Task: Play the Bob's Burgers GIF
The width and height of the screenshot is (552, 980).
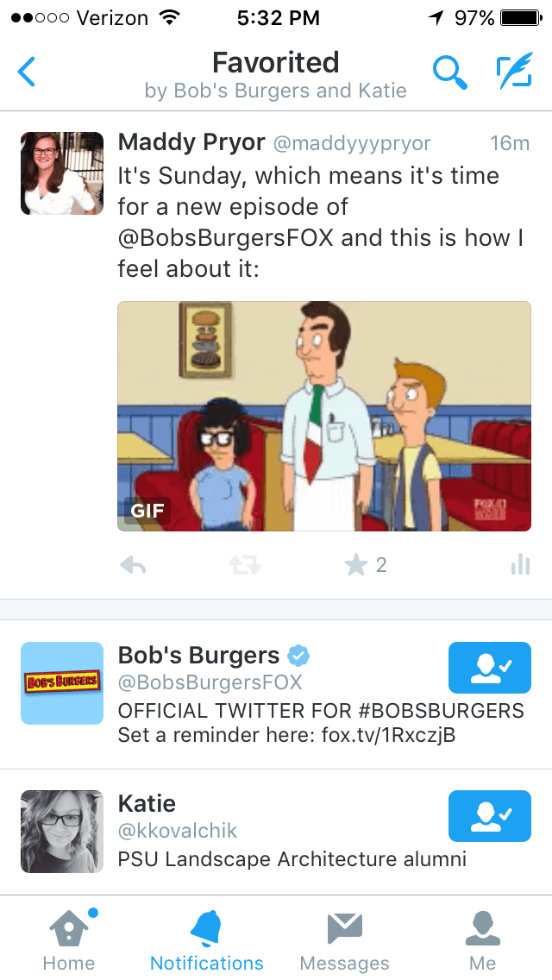Action: [324, 417]
